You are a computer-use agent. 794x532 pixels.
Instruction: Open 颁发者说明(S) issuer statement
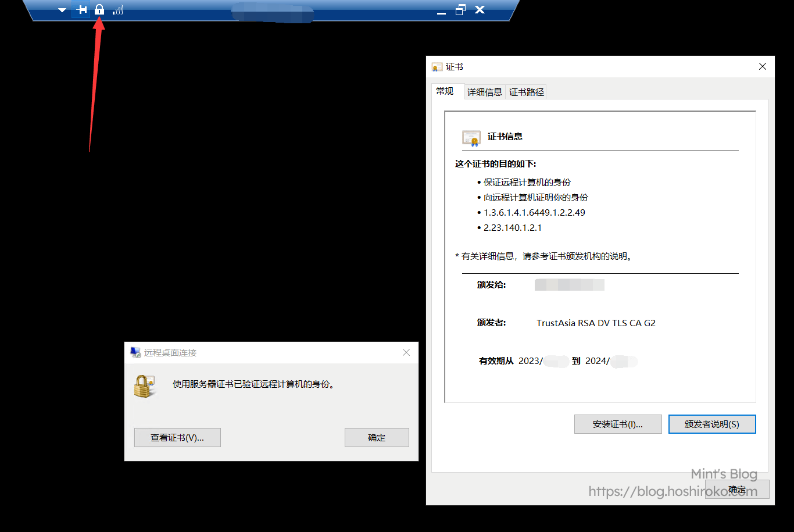[x=711, y=424]
